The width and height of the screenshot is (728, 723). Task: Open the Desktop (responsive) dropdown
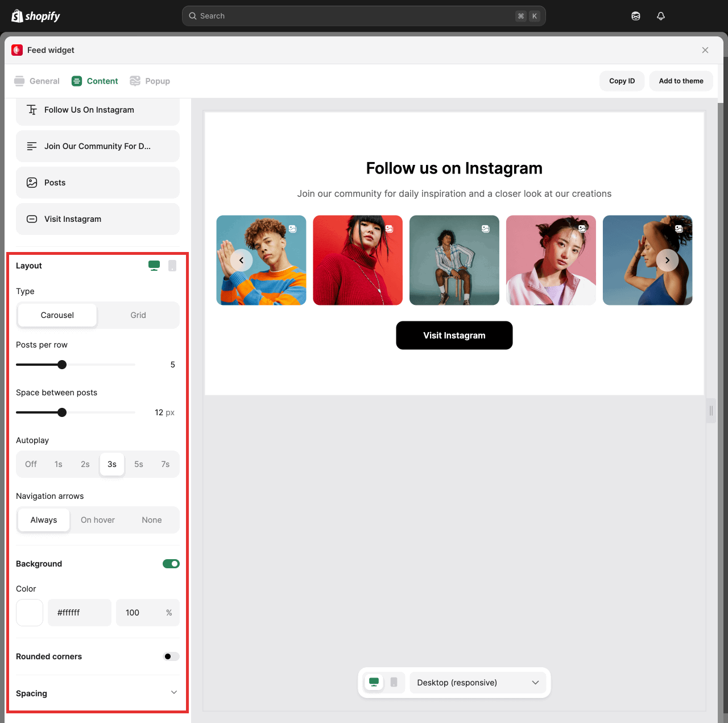tap(477, 683)
